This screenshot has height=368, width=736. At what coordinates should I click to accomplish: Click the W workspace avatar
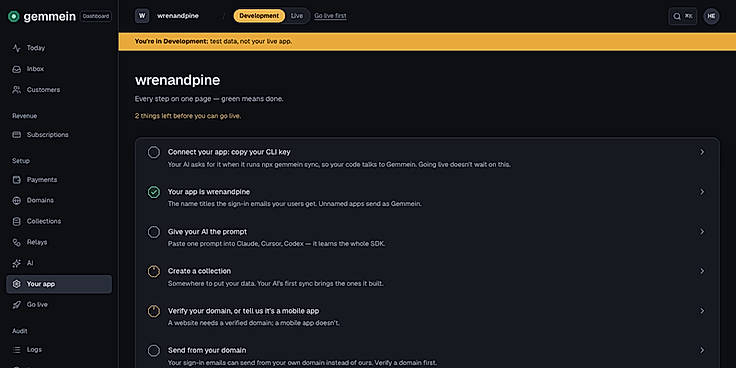click(x=142, y=16)
